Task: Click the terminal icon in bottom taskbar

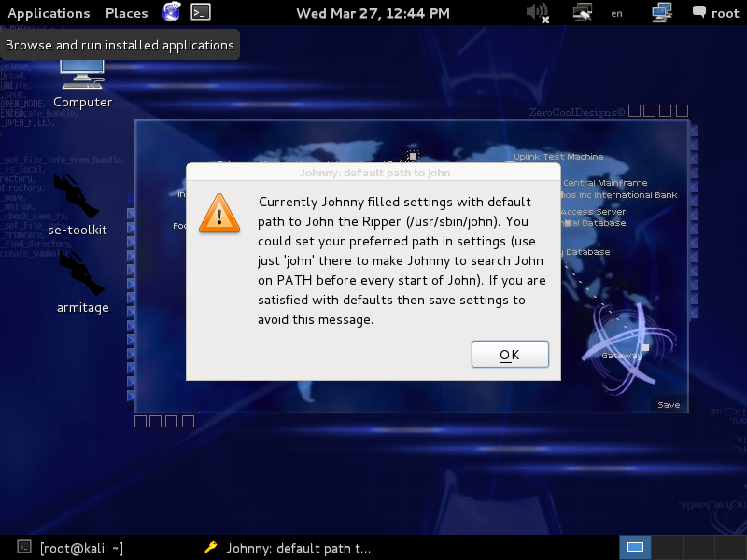Action: point(24,547)
